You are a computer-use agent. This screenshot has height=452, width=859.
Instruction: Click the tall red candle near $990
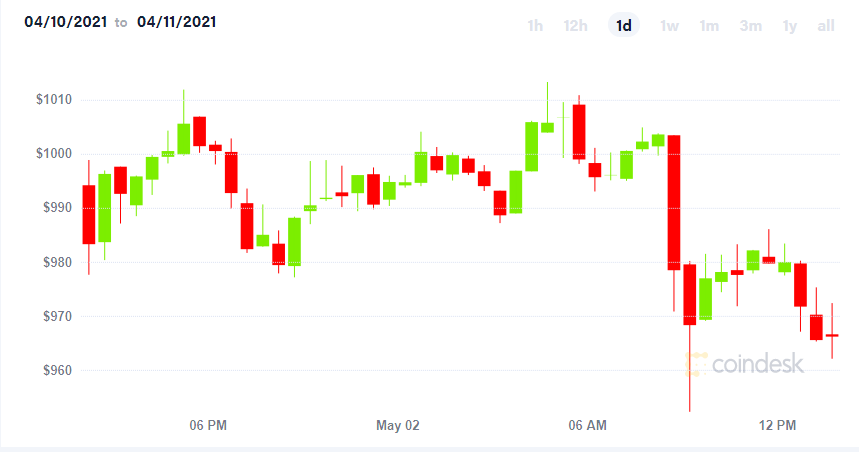click(674, 202)
